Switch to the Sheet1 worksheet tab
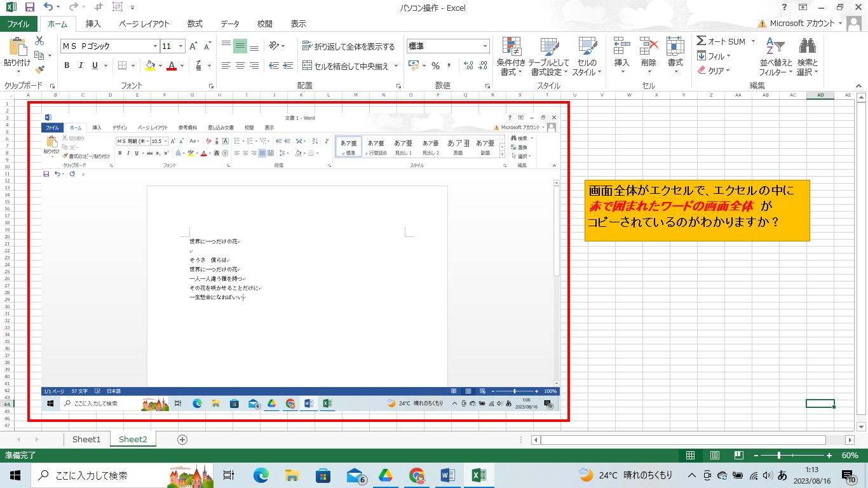Image resolution: width=868 pixels, height=488 pixels. [x=86, y=439]
